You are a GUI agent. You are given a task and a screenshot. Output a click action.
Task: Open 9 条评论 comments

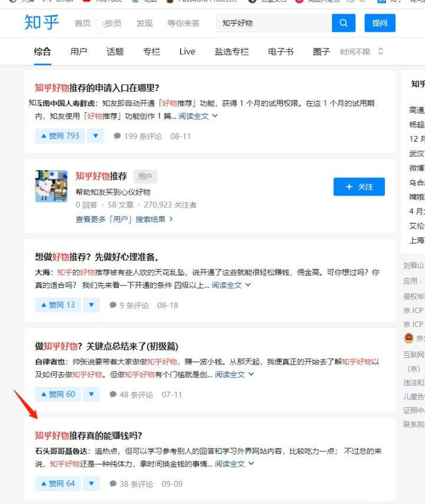[x=129, y=305]
